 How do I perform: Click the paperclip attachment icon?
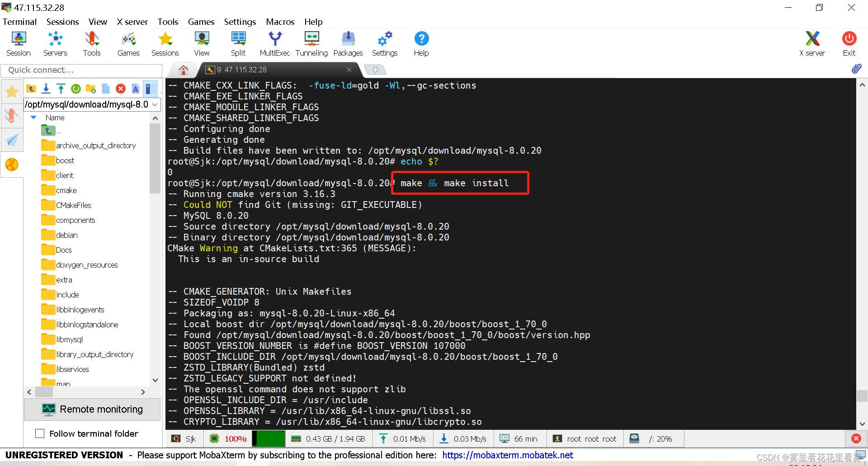[x=856, y=69]
